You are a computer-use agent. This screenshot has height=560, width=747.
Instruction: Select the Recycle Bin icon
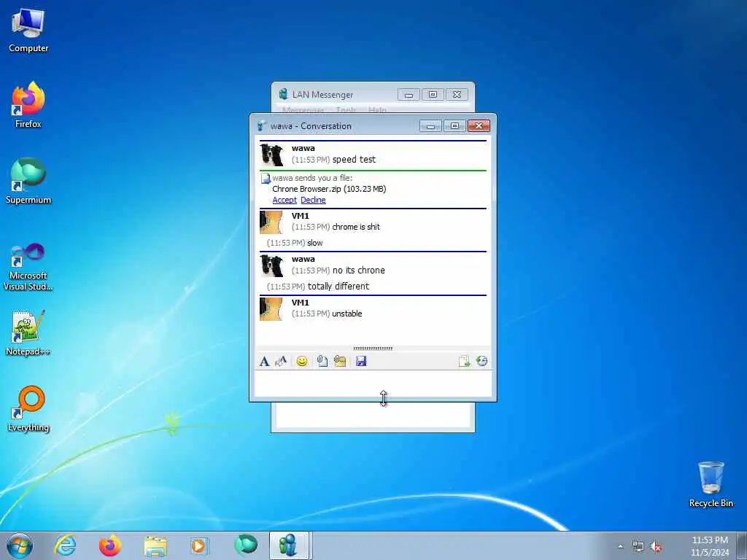click(x=711, y=484)
